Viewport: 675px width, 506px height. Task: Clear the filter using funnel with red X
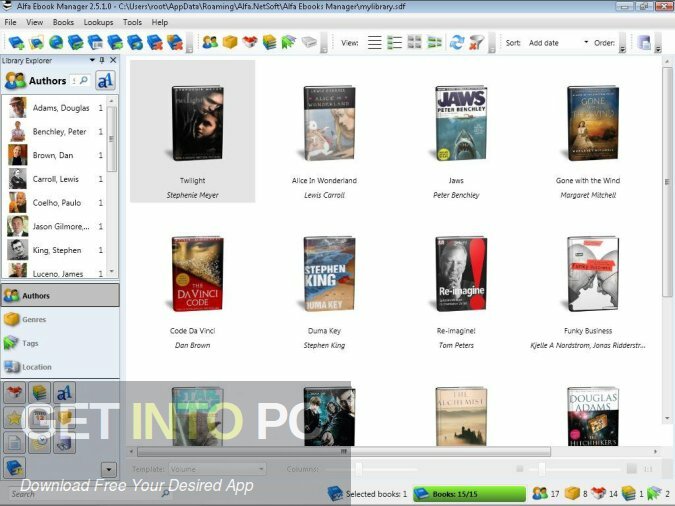click(476, 42)
